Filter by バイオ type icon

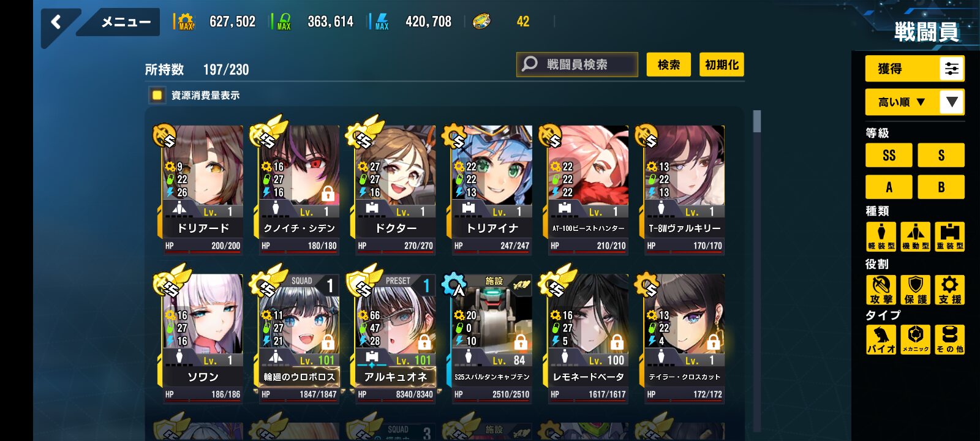coord(881,340)
